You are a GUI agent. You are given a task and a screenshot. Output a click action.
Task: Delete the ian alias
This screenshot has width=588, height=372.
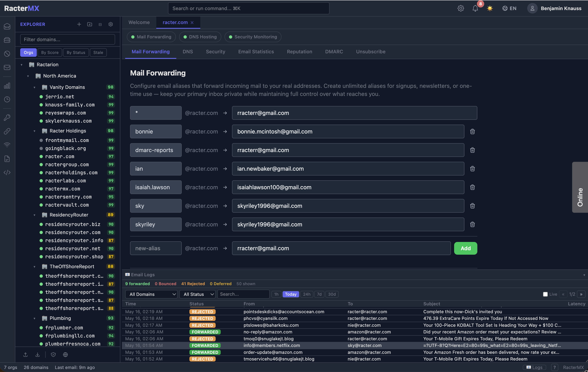tap(472, 169)
